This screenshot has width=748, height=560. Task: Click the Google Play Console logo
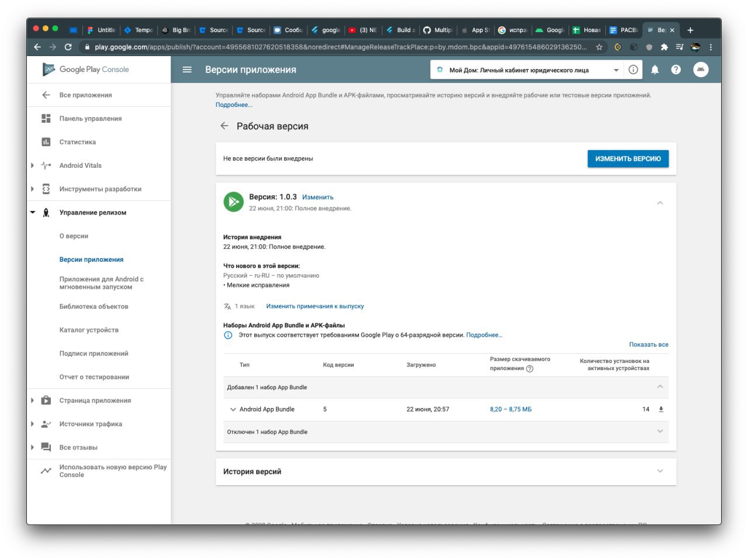[x=86, y=70]
